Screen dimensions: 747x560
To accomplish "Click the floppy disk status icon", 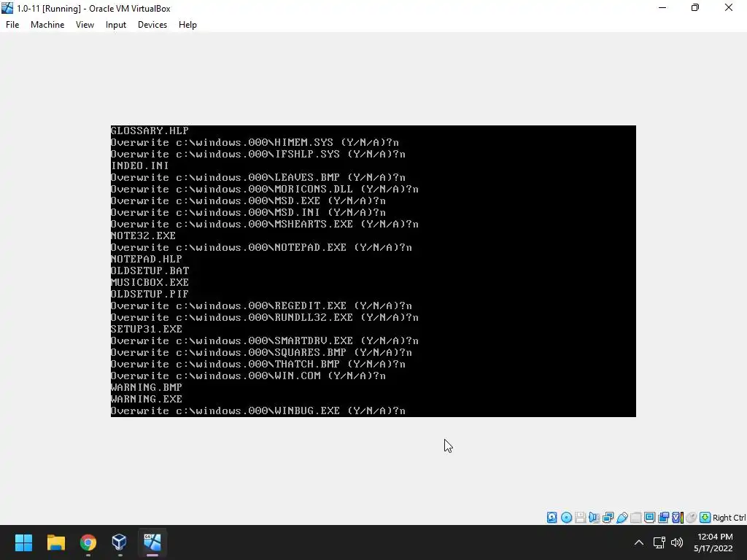I will tap(580, 518).
